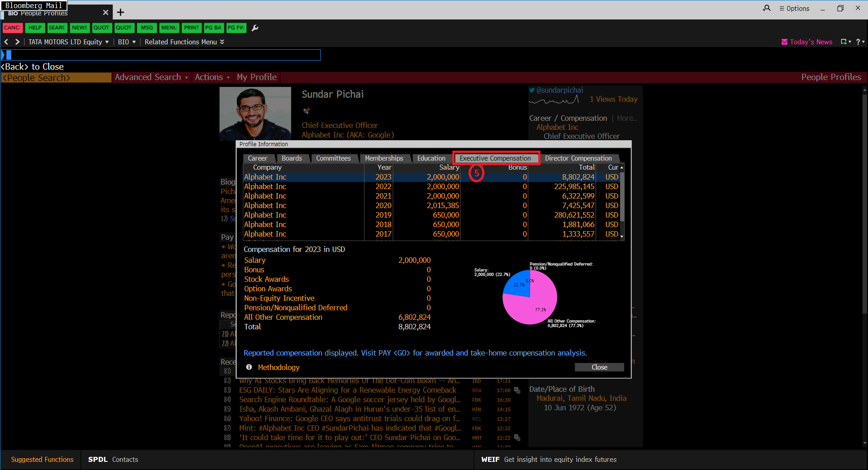
Task: Click the Methodology info icon
Action: coord(249,367)
